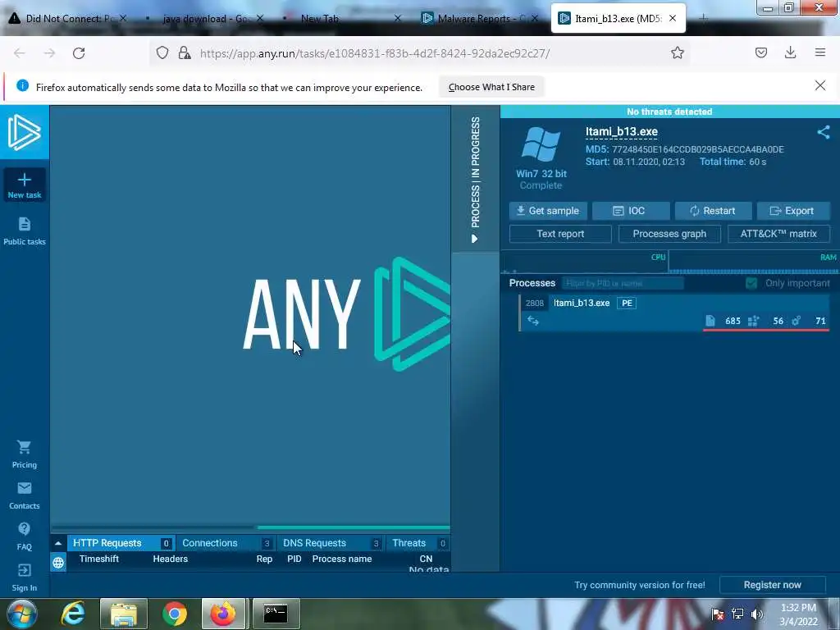The image size is (840, 630).
Task: Switch to Connections tab
Action: pos(226,543)
